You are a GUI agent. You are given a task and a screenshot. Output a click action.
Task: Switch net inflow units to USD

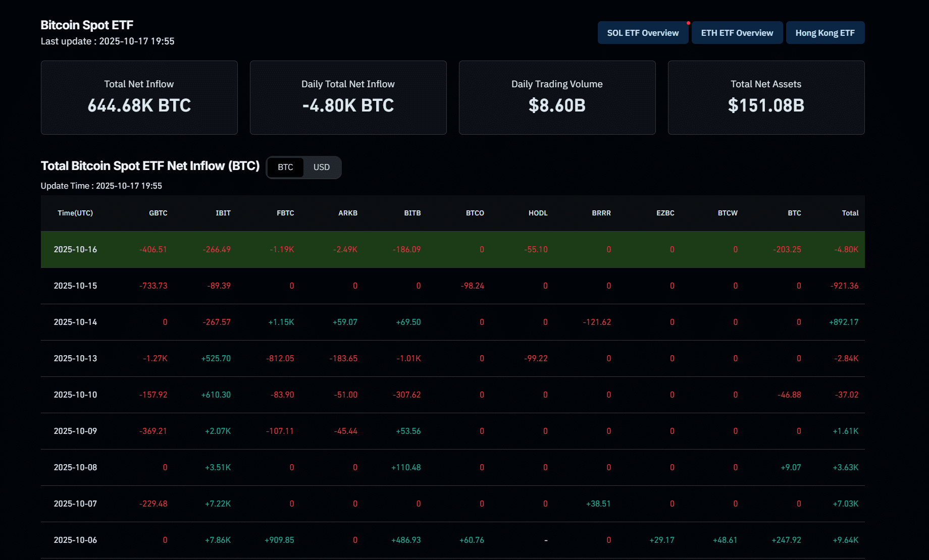coord(321,167)
